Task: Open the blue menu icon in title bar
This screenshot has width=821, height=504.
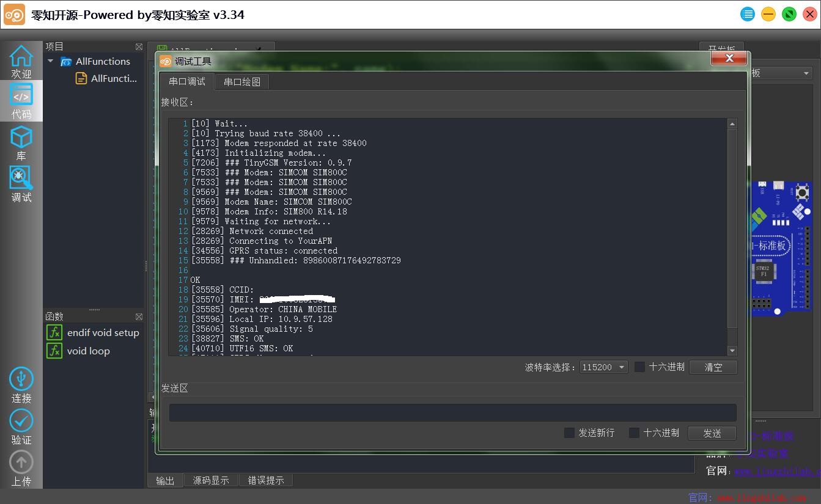Action: click(x=748, y=14)
